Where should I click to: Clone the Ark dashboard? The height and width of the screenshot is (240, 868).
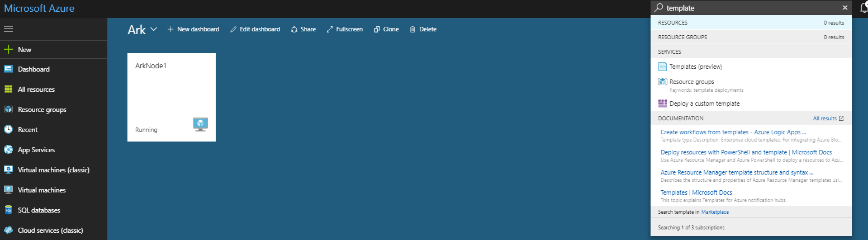click(x=386, y=29)
